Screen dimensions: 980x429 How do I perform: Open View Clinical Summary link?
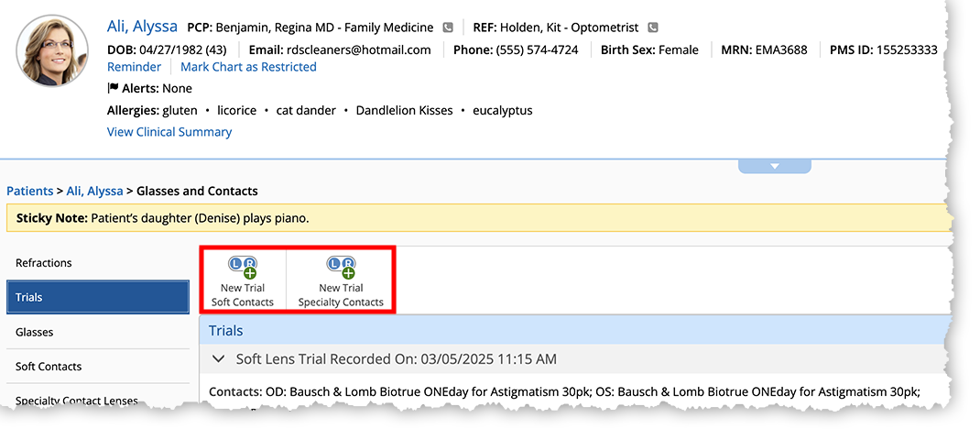[169, 132]
